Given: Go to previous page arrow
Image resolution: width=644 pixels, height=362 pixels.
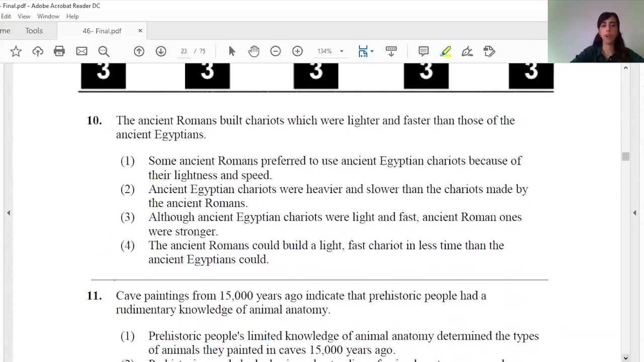Looking at the screenshot, I should (x=139, y=51).
